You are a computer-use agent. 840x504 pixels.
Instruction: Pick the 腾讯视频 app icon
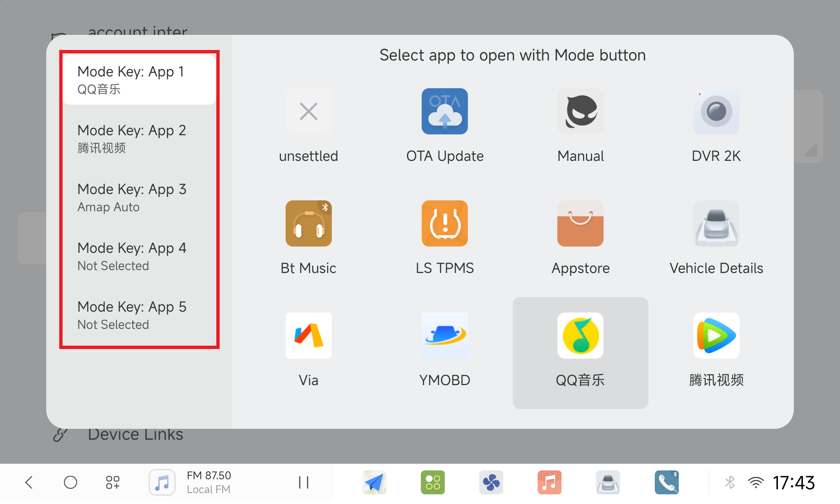(716, 336)
